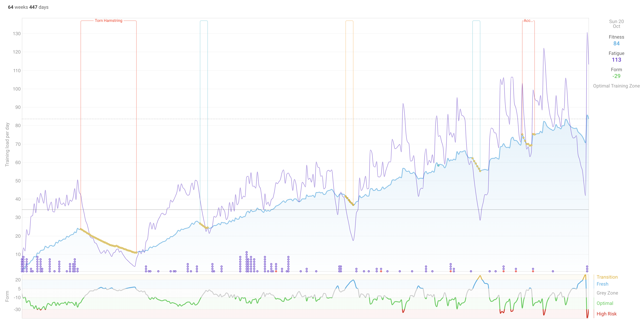The height and width of the screenshot is (321, 644).
Task: Click the 'Sun 20 Oct' date heading
Action: click(x=616, y=24)
